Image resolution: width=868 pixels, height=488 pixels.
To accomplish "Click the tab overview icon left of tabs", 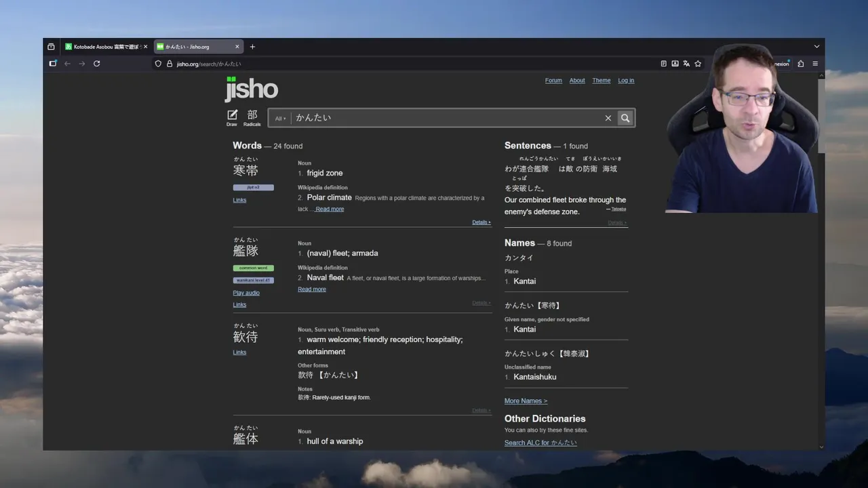I will click(x=51, y=47).
